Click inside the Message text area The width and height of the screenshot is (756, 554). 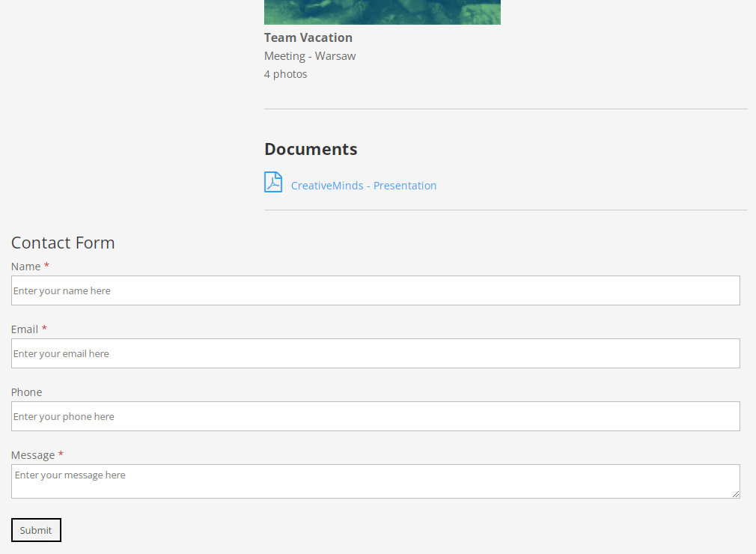[375, 481]
